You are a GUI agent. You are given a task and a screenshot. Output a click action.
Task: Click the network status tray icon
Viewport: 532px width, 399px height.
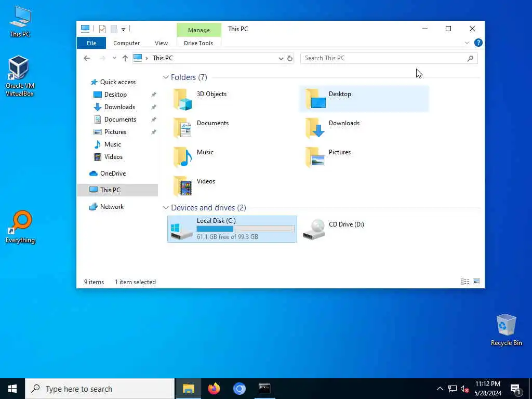(453, 389)
